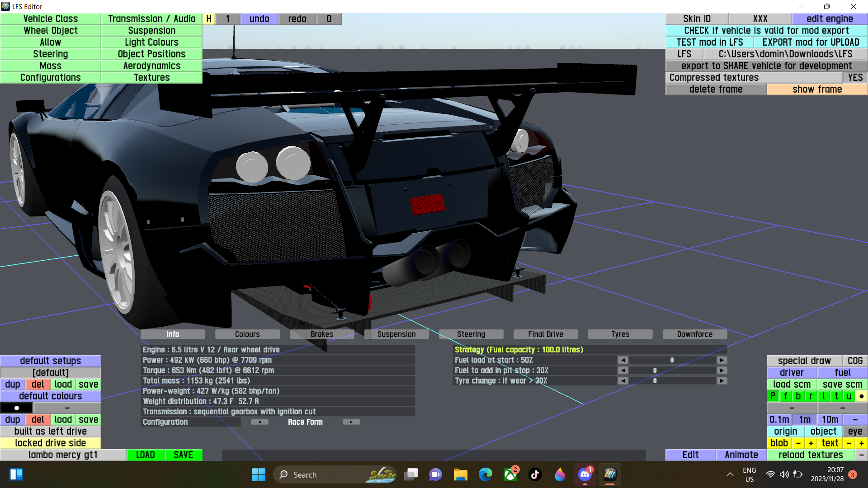
Task: Switch to the Brakes tab
Action: [321, 334]
